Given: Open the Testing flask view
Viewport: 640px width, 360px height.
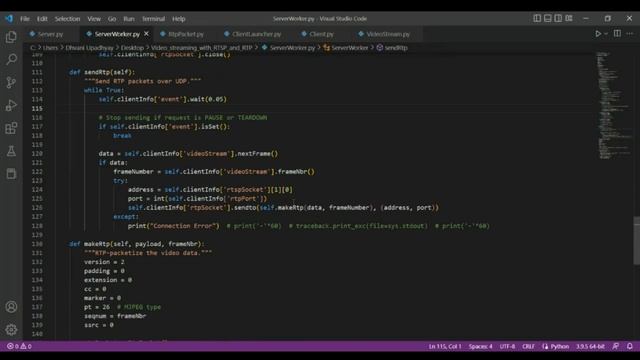Looking at the screenshot, I should [x=11, y=151].
